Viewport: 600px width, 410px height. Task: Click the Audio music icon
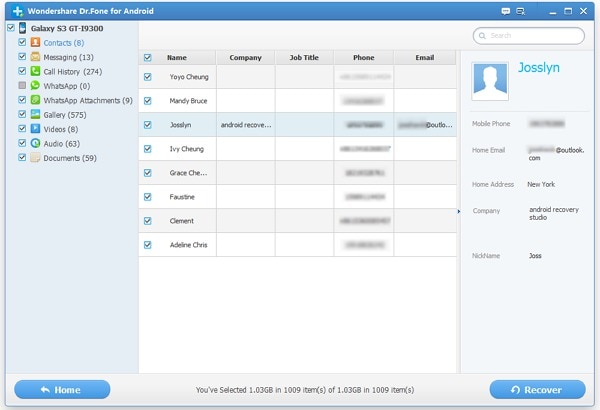(35, 143)
